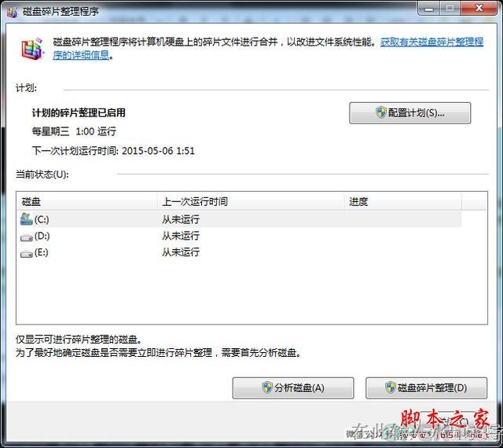This screenshot has height=448, width=503.
Task: Click the 磁盘碎片整理(D) button
Action: 426,387
